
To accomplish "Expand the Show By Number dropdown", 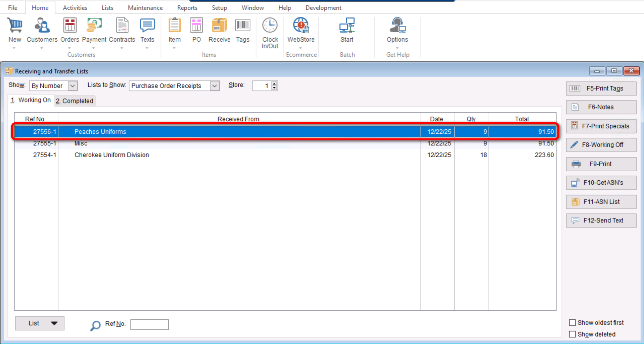I will pyautogui.click(x=73, y=86).
